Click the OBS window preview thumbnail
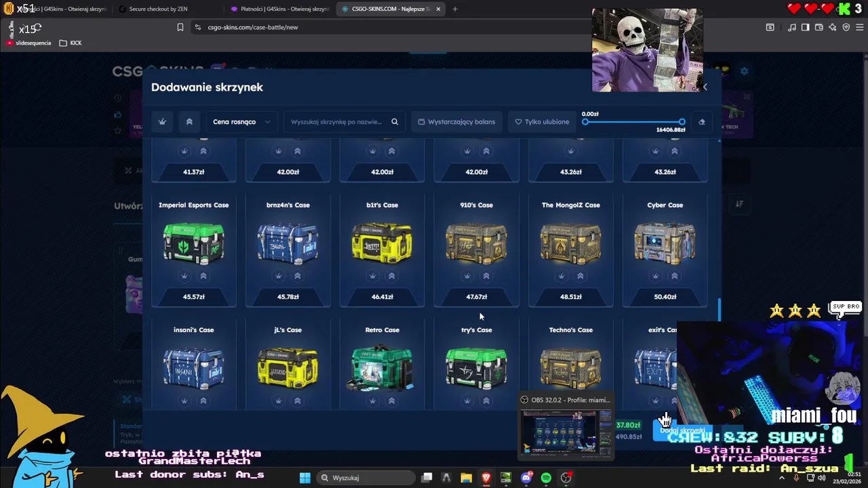Viewport: 868px width, 488px height. coord(566,432)
